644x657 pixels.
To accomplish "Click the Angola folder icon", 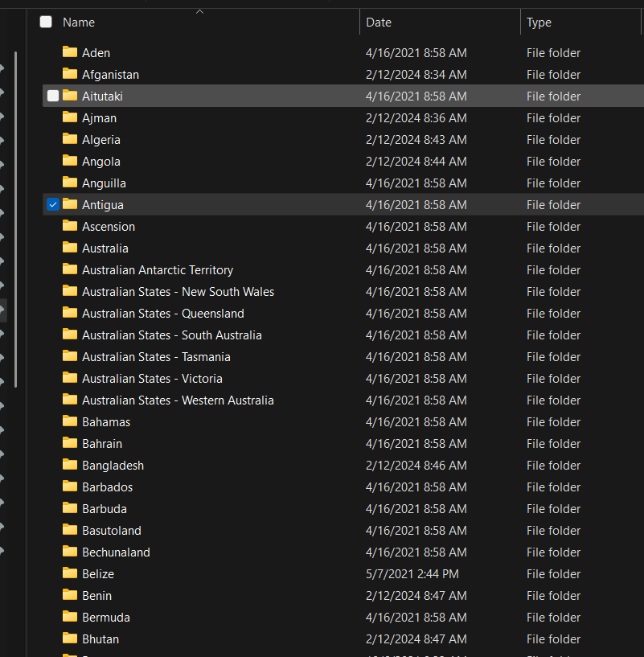I will 70,162.
